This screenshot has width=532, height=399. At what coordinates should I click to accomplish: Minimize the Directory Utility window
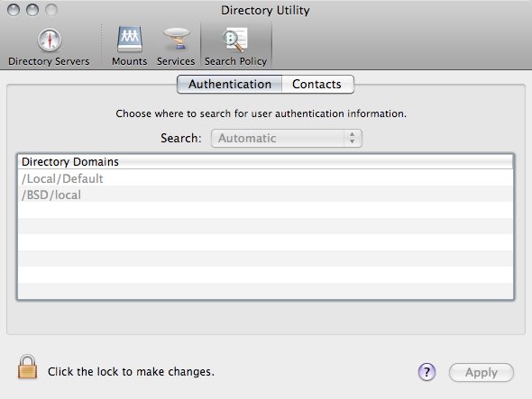[32, 10]
